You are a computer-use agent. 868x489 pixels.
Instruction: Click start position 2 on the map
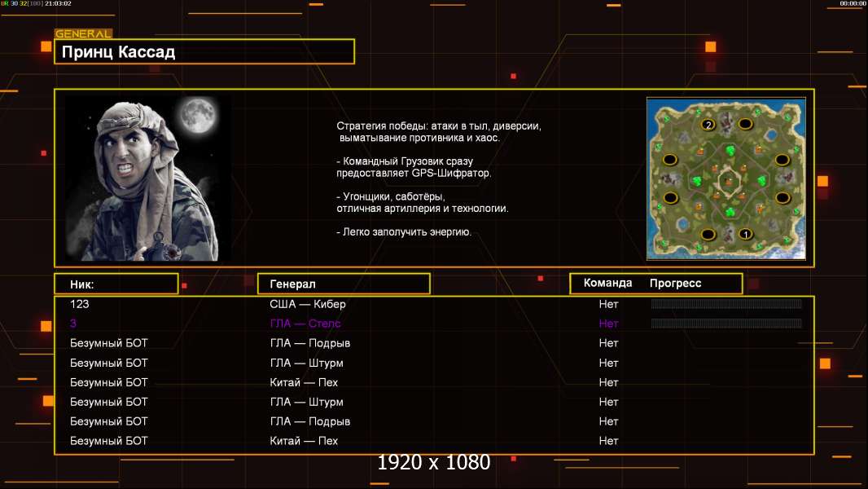708,125
